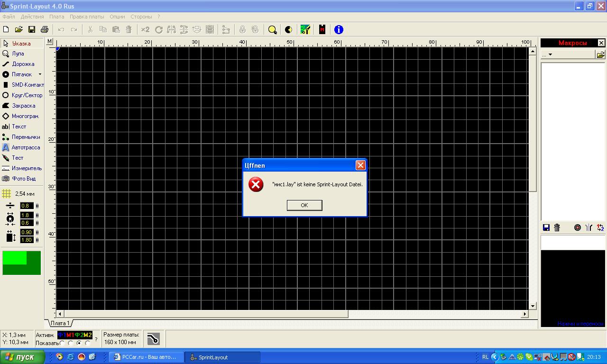Select the Дорожка (track) tool

coord(22,64)
